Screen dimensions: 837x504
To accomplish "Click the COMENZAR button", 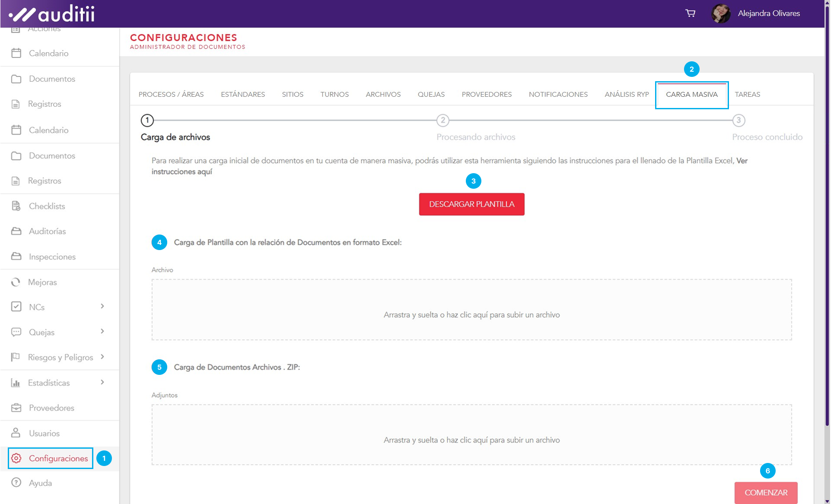I will (x=766, y=492).
